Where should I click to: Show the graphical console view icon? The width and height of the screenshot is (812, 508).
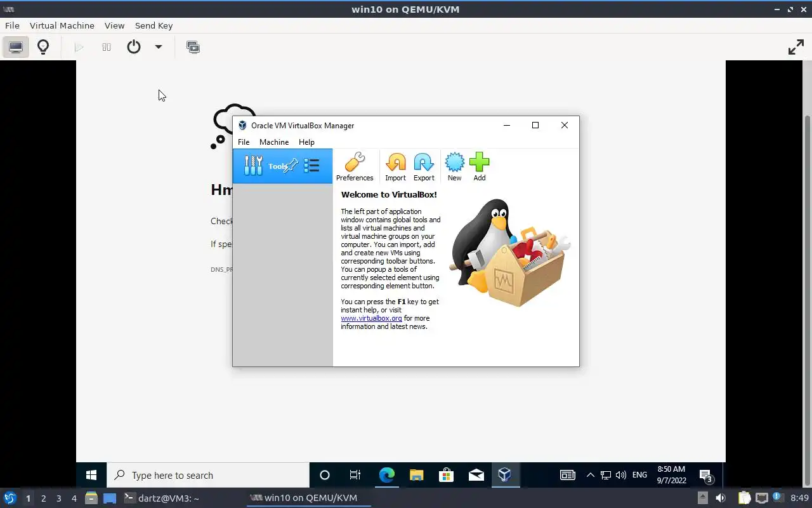point(16,47)
